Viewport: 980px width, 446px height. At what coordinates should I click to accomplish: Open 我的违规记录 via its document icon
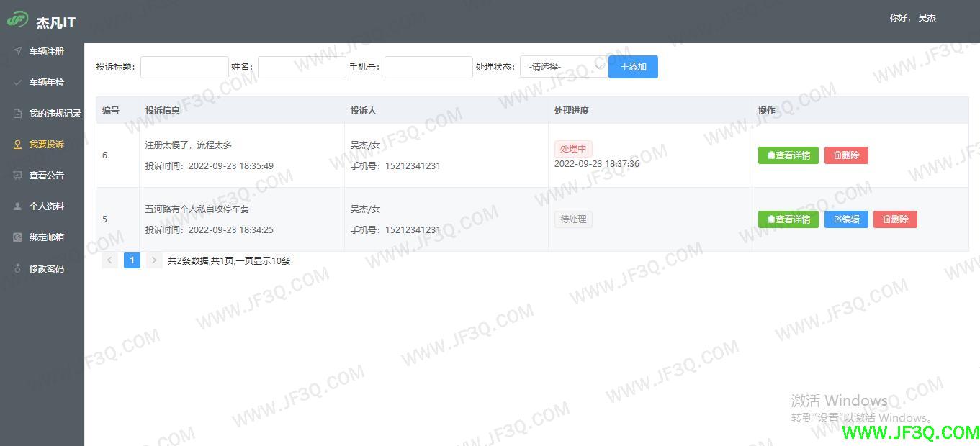(x=16, y=113)
